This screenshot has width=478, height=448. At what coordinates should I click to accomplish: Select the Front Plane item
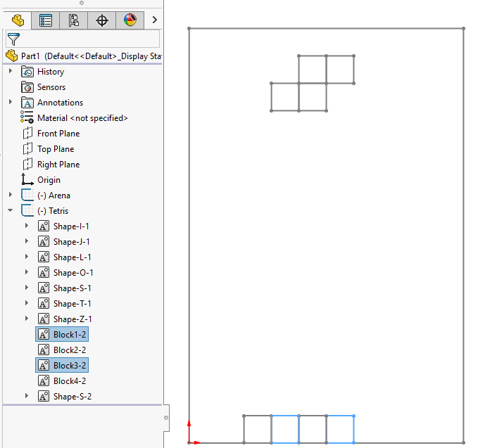pyautogui.click(x=58, y=134)
